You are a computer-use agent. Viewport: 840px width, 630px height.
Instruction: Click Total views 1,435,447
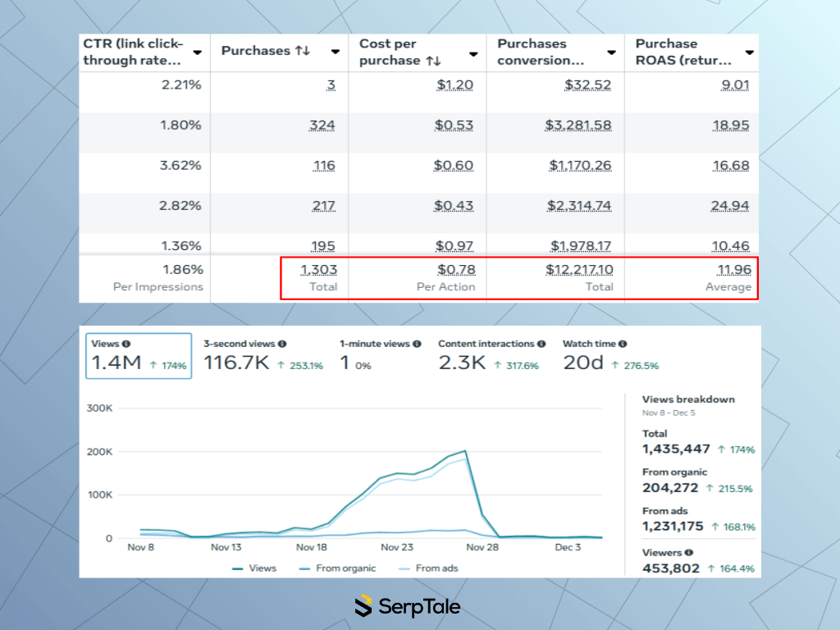(676, 449)
